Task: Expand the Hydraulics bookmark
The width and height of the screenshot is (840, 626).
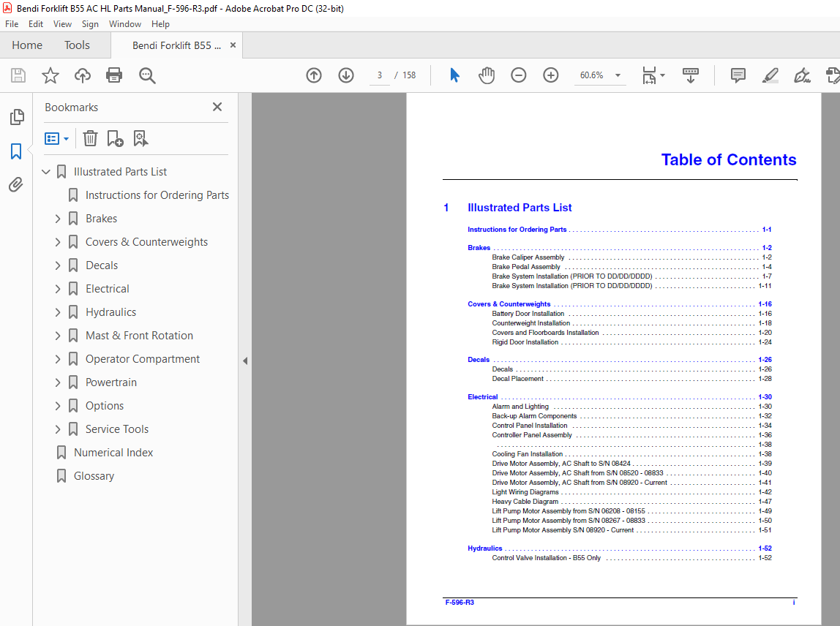Action: 58,312
